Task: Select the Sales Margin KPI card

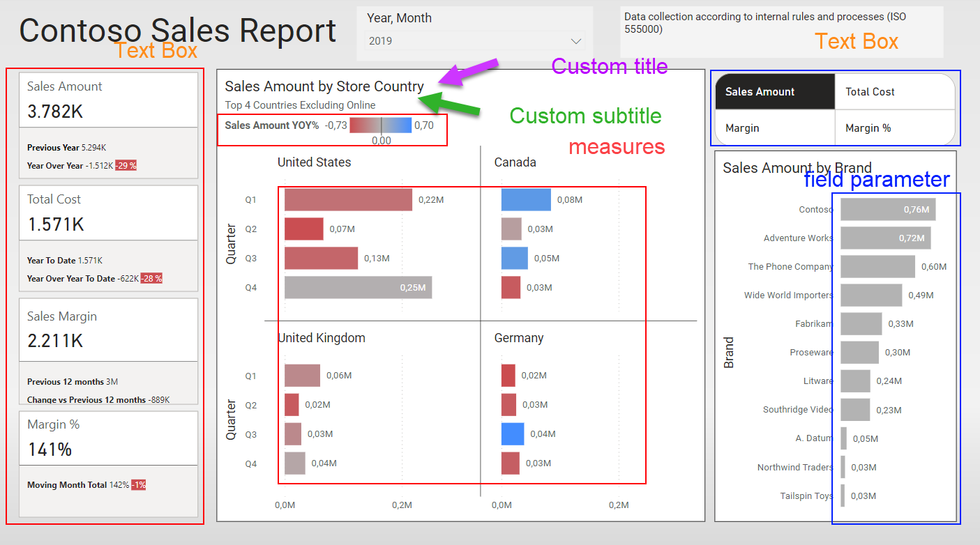Action: pyautogui.click(x=108, y=330)
